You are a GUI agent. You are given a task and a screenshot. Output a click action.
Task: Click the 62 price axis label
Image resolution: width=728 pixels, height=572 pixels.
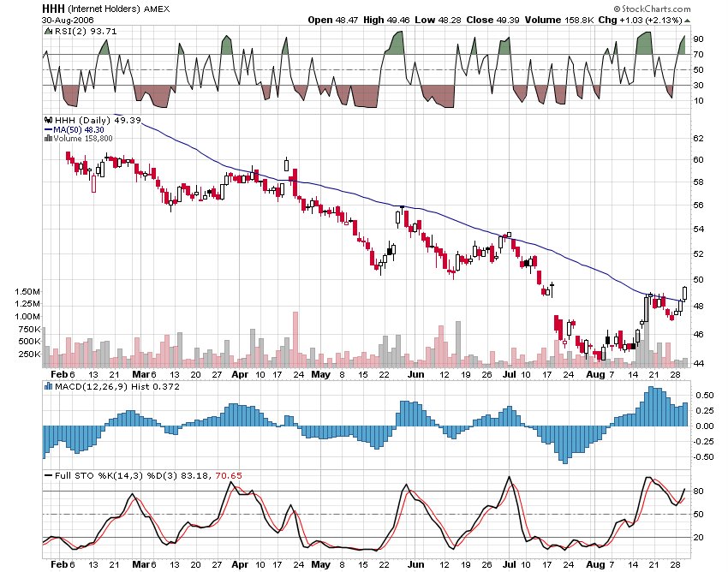coord(698,139)
